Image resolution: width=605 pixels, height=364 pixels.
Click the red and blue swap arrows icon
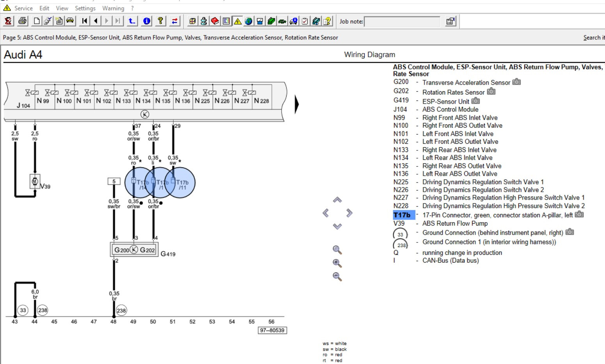click(x=174, y=21)
